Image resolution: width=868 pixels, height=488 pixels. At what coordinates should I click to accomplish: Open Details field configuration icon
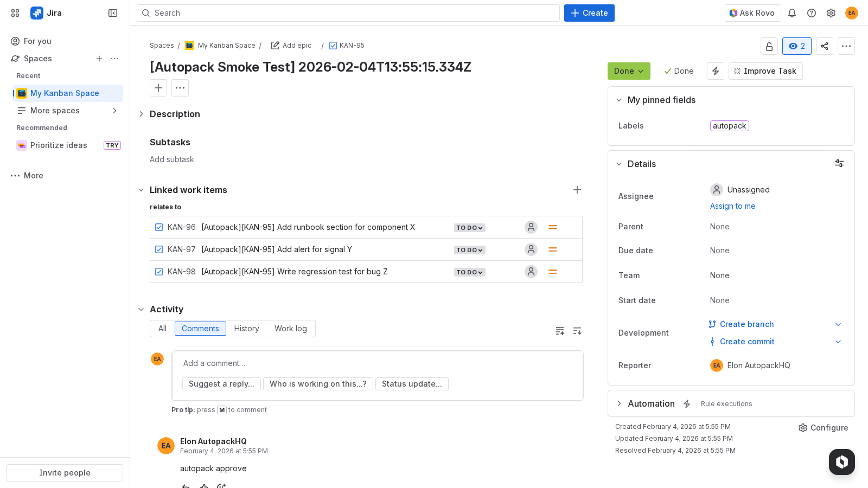point(839,163)
